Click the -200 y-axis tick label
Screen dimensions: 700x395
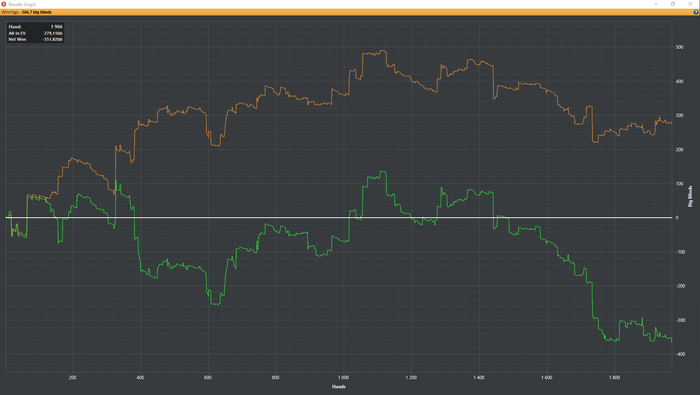(x=680, y=286)
